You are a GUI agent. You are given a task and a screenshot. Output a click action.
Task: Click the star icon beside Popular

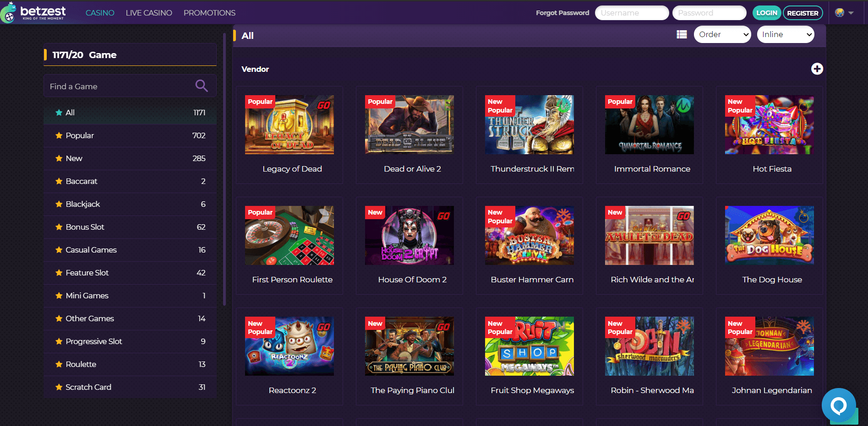(x=59, y=135)
